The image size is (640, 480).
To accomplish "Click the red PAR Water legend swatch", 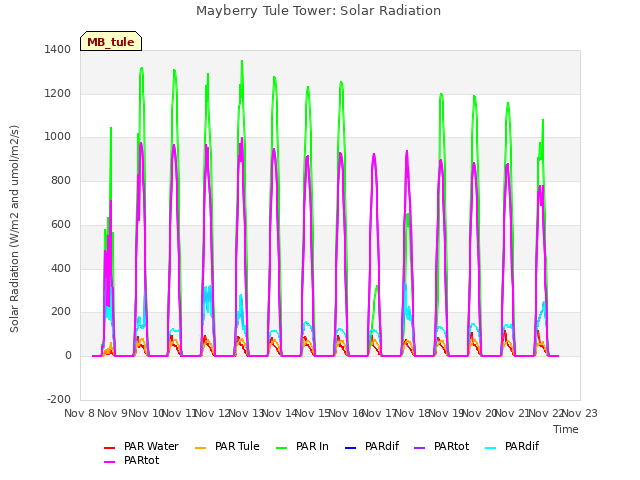I will 109,448.
